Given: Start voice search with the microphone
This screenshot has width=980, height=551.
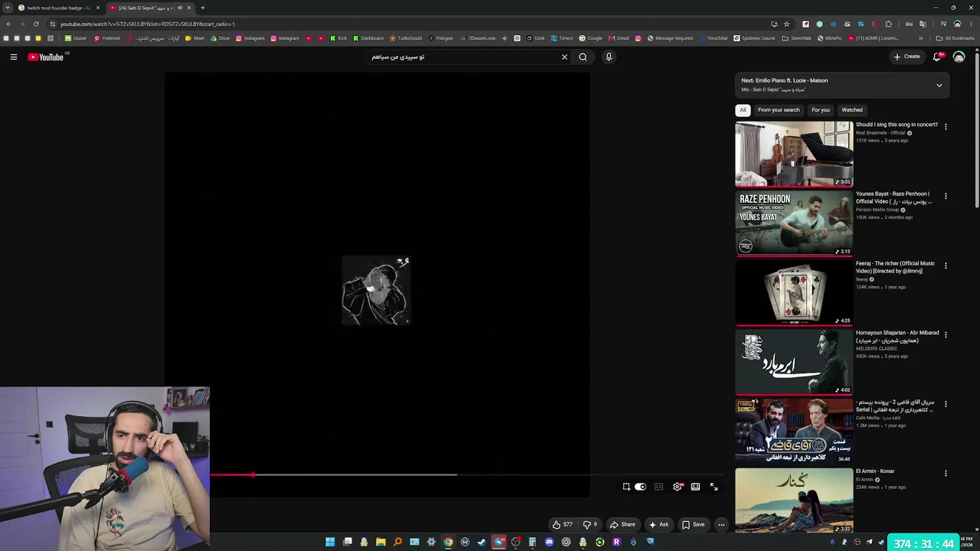Looking at the screenshot, I should coord(609,57).
